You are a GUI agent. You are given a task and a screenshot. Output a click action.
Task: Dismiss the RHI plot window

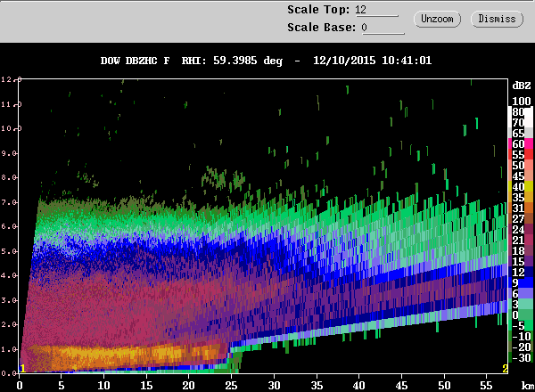[x=497, y=19]
